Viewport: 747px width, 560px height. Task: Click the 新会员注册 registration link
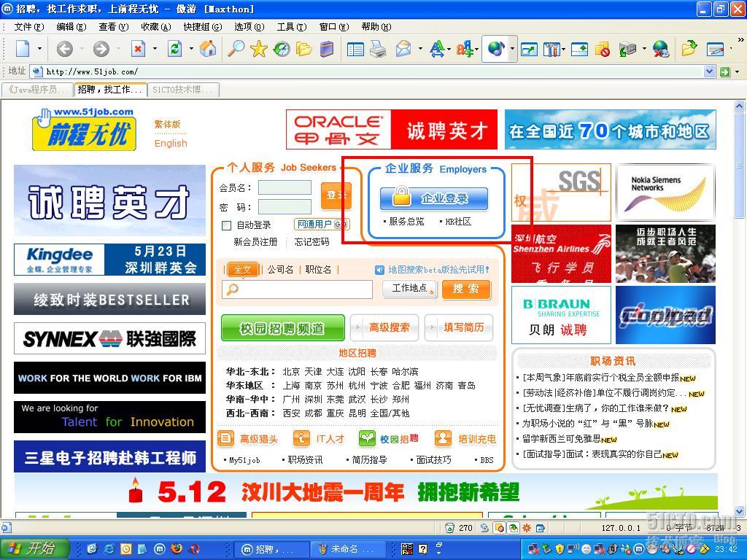click(x=255, y=242)
